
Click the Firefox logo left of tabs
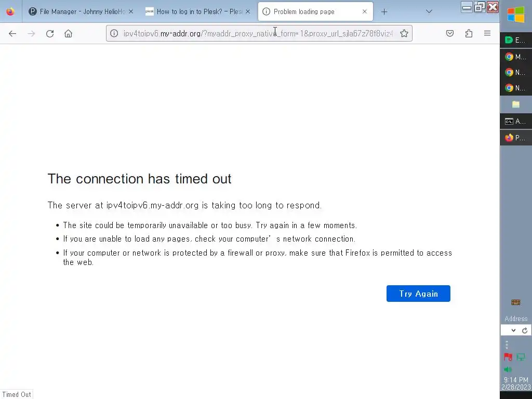click(x=10, y=11)
